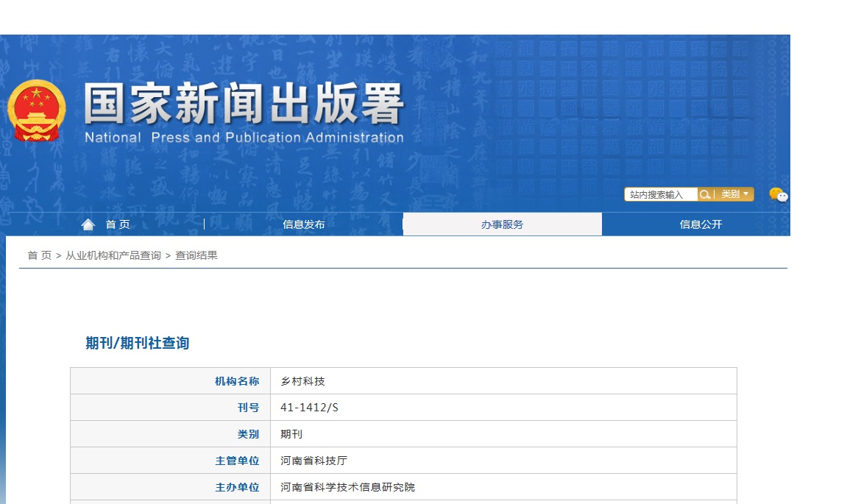The height and width of the screenshot is (504, 847).
Task: Click the active 办事服务 tab
Action: 502,224
